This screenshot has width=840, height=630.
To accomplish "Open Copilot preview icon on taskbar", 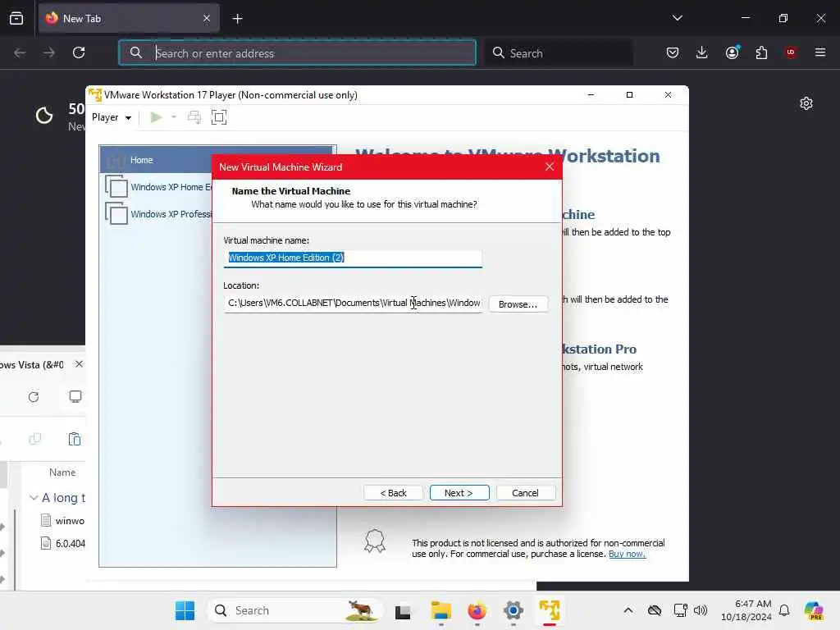I will tap(814, 610).
